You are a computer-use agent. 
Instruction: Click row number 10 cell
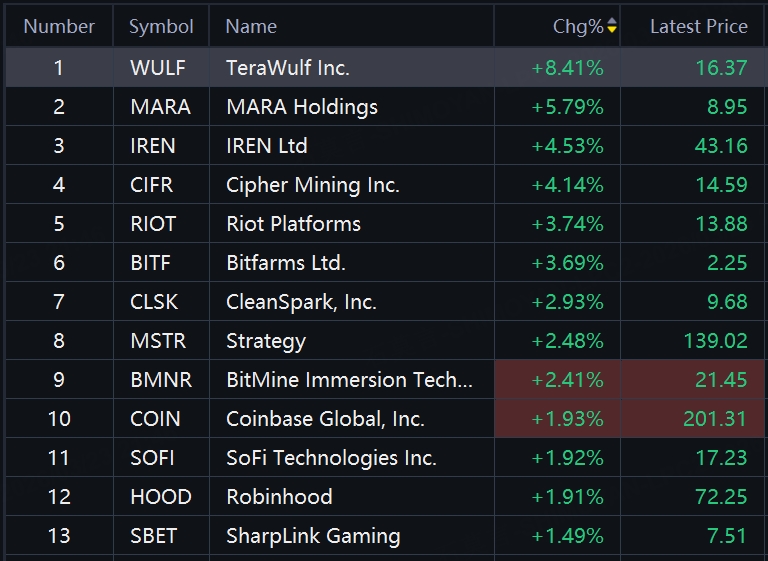[59, 419]
